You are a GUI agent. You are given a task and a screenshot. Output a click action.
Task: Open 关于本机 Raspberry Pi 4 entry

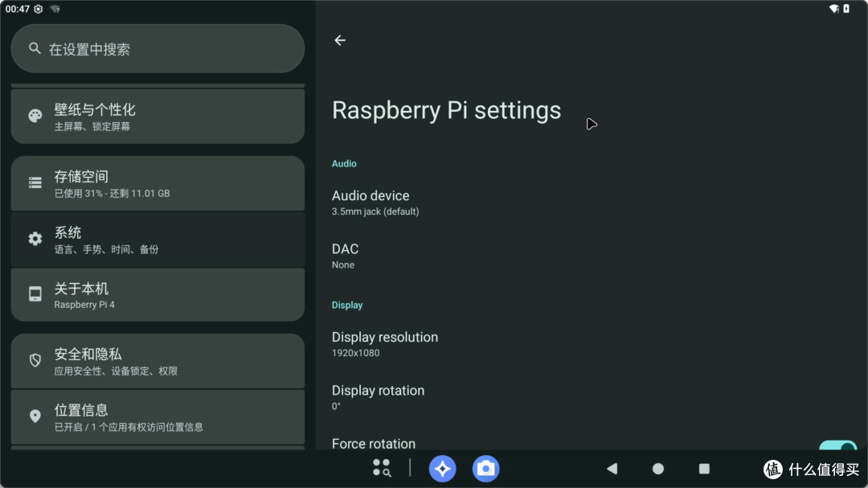coord(158,295)
